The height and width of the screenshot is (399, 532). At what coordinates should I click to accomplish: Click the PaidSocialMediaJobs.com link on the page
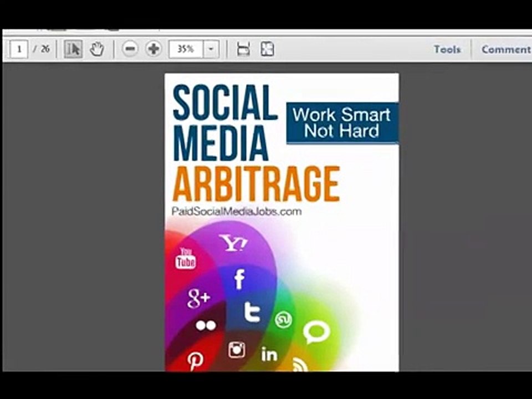click(x=237, y=211)
